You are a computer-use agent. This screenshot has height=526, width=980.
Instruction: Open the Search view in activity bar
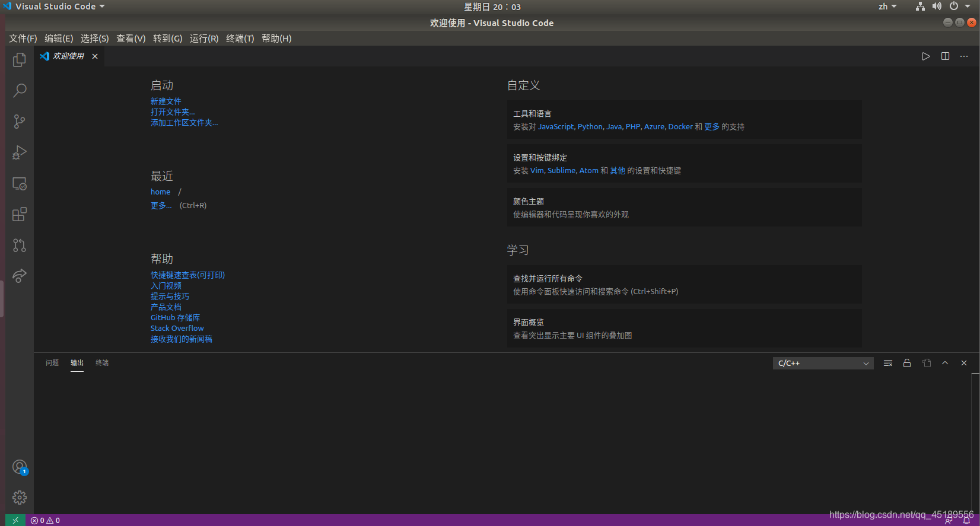coord(20,91)
